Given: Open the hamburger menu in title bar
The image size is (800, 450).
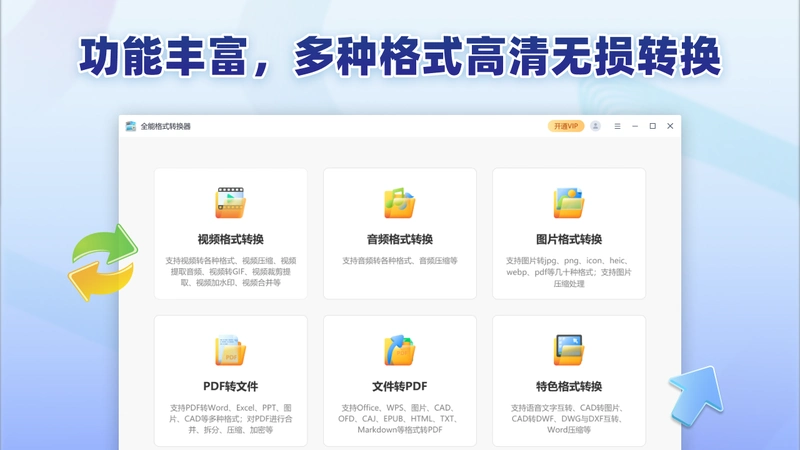Looking at the screenshot, I should tap(617, 126).
